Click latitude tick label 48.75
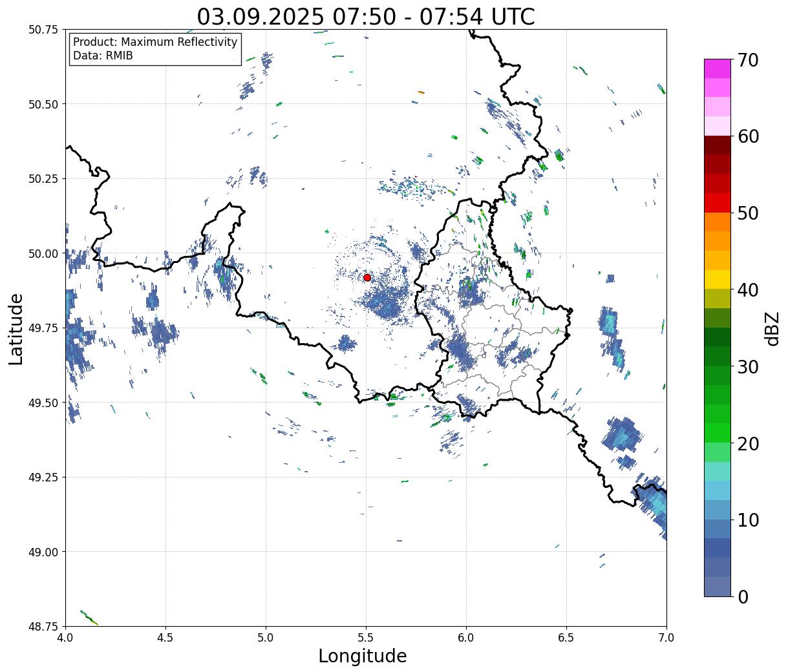Viewport: 788px width, 672px height. pyautogui.click(x=43, y=626)
